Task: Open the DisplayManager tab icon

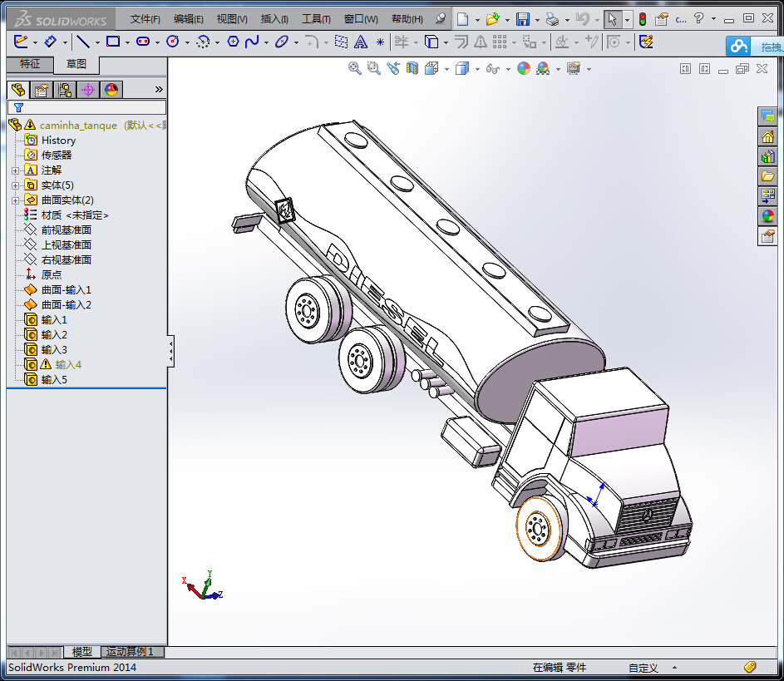Action: click(x=111, y=90)
